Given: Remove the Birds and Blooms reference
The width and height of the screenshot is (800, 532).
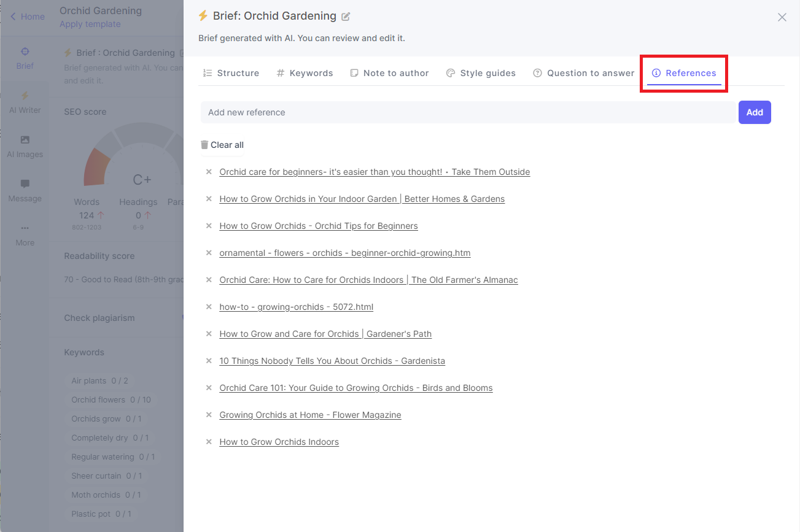Looking at the screenshot, I should tap(209, 388).
